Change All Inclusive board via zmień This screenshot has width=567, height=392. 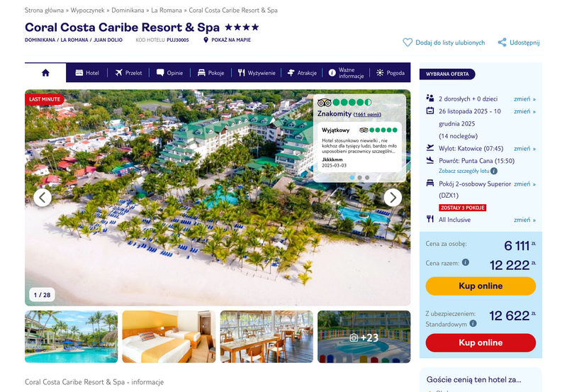click(x=524, y=220)
